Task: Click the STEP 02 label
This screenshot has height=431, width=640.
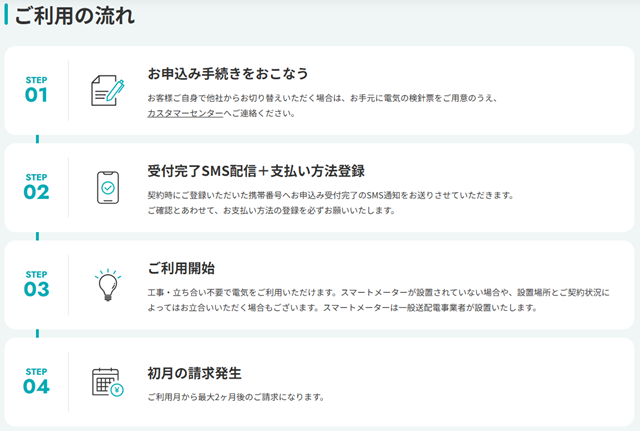Action: pyautogui.click(x=36, y=187)
